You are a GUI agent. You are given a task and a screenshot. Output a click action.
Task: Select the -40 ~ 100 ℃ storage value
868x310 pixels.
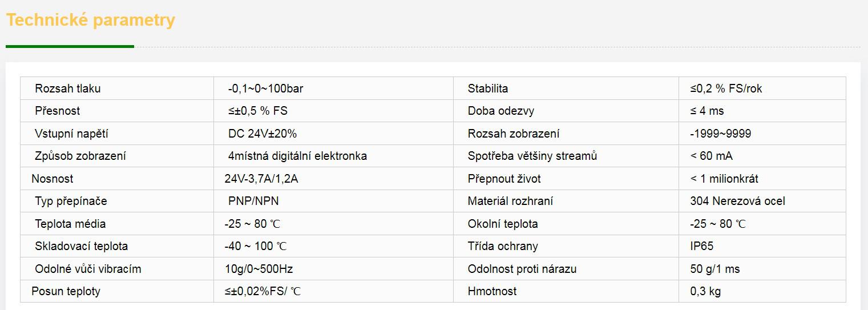click(x=256, y=246)
